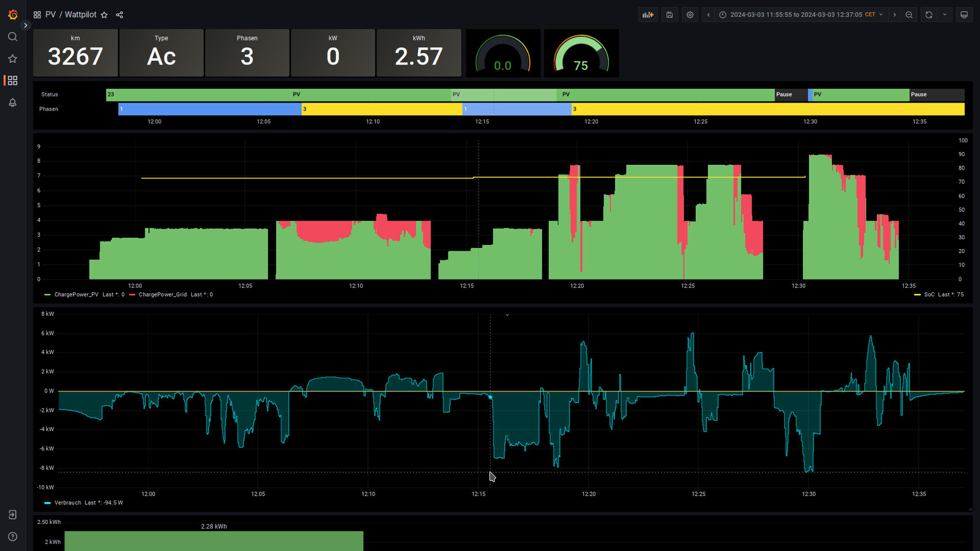Expand the collapsed sidebar menu chevron
The width and height of the screenshot is (980, 551).
pos(25,25)
